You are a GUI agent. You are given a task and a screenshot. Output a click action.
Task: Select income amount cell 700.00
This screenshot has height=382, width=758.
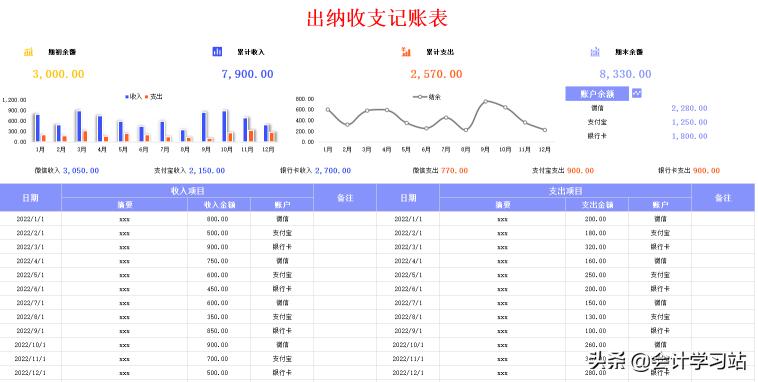(x=218, y=359)
